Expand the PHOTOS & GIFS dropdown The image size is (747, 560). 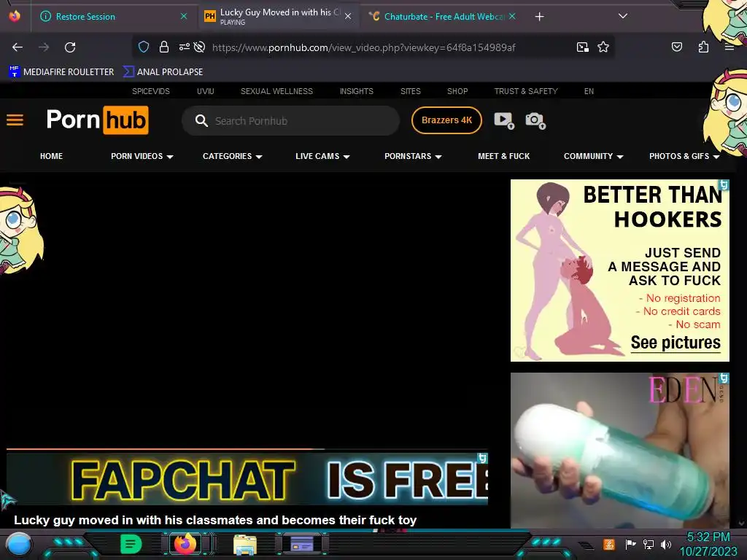pos(684,156)
